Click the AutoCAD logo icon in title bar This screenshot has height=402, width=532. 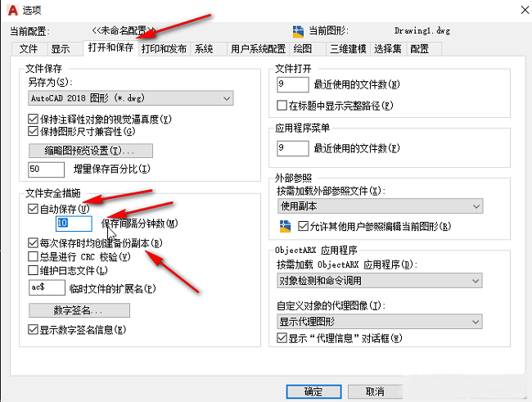[12, 10]
